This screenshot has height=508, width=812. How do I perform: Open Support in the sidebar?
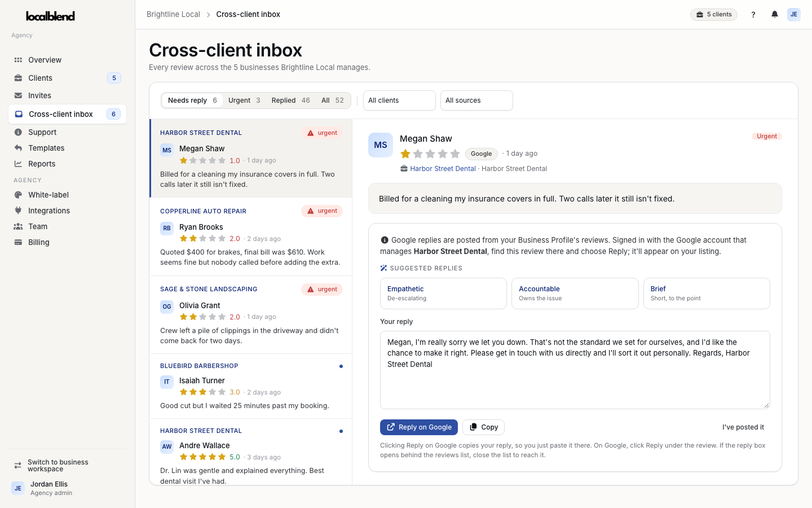coord(67,132)
